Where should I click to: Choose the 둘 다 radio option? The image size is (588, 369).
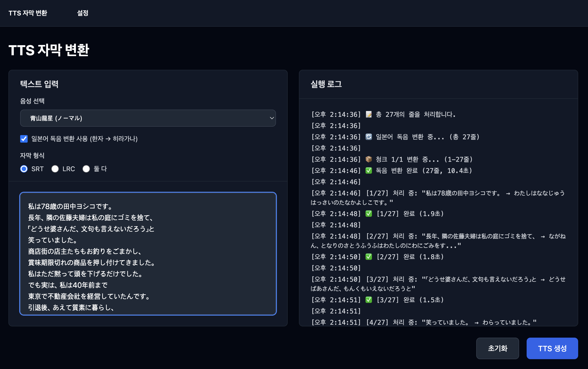coord(86,169)
